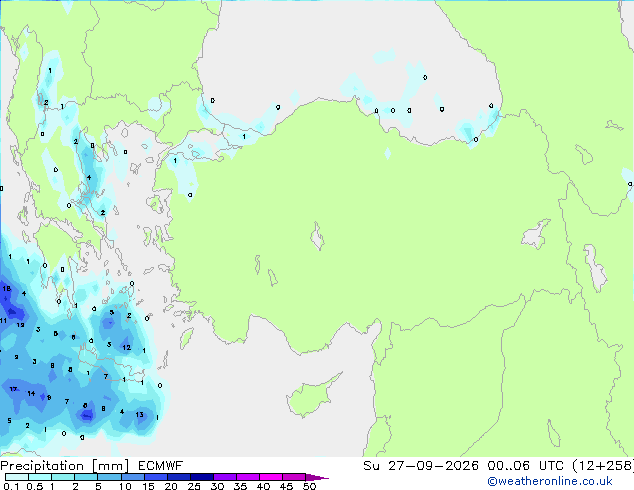634x490 pixels.
Task: Click the 17 mm precipitation value
Action: point(13,389)
